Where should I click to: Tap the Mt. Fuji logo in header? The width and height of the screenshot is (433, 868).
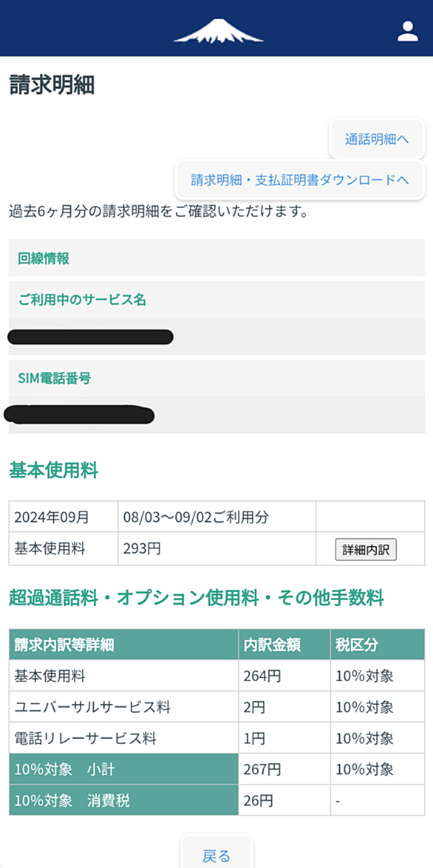click(219, 31)
